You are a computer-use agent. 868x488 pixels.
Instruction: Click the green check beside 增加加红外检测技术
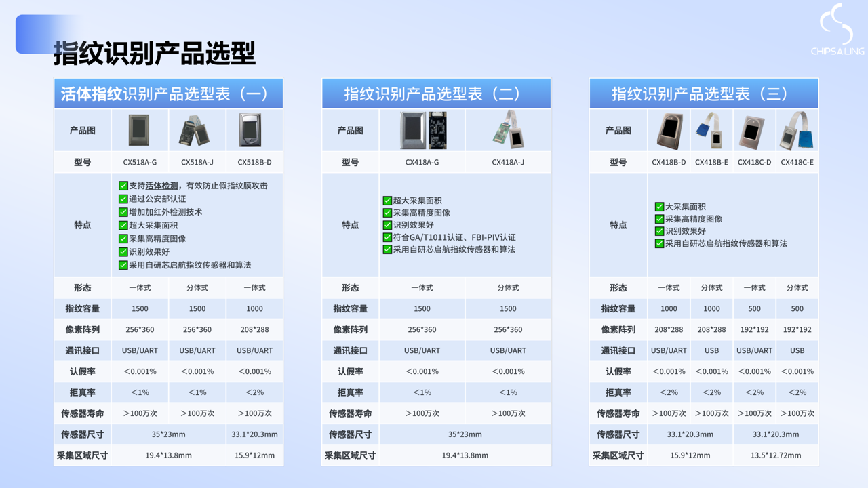coord(123,212)
